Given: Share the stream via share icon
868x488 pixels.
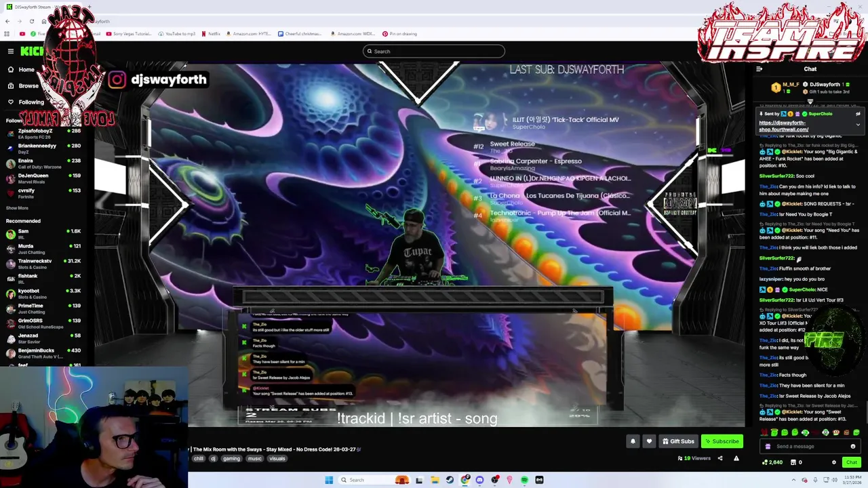Looking at the screenshot, I should click(720, 459).
